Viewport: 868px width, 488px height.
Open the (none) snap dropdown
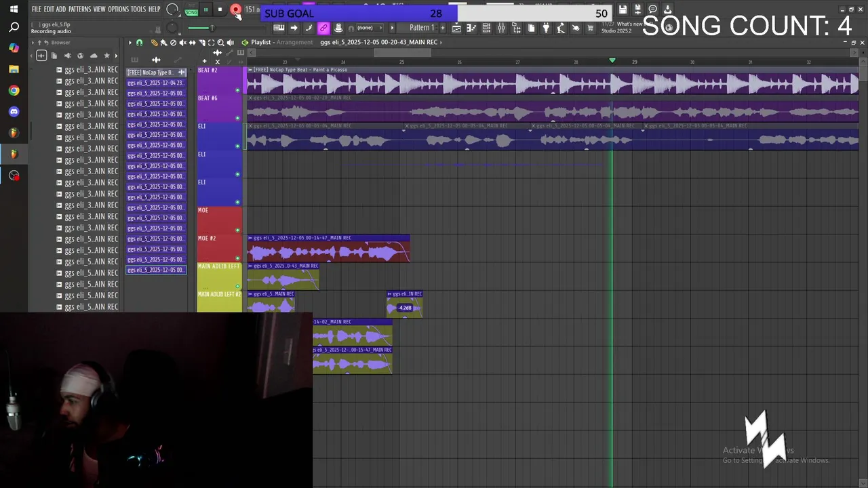[x=370, y=28]
